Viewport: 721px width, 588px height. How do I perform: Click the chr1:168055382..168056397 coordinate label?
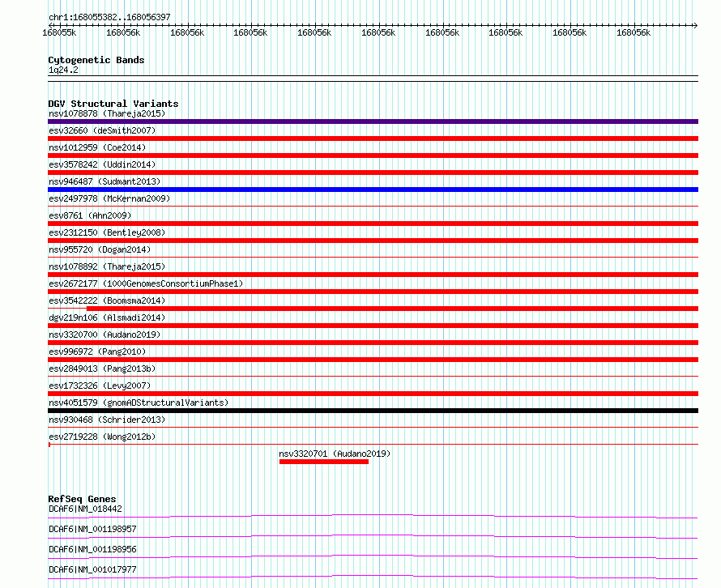click(109, 17)
